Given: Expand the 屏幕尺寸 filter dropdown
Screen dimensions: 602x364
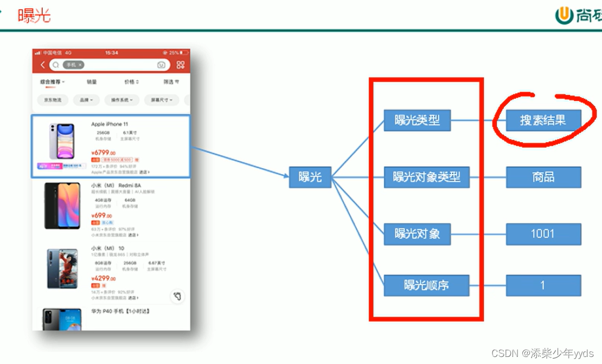Looking at the screenshot, I should (162, 100).
